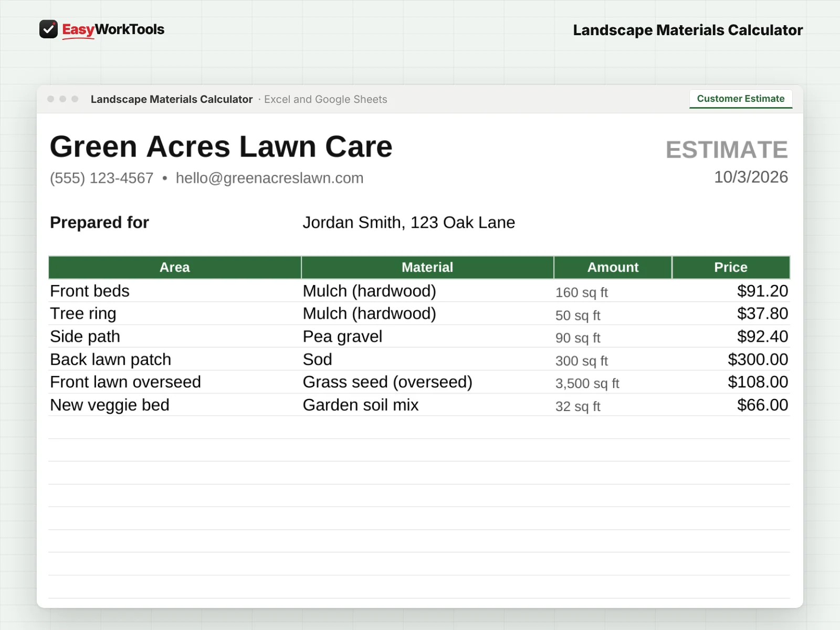
Task: Select the 'Back lawn patch' area cell
Action: coord(175,359)
